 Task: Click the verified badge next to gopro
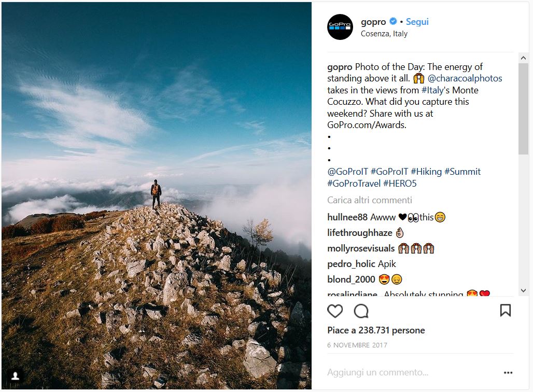click(x=394, y=22)
